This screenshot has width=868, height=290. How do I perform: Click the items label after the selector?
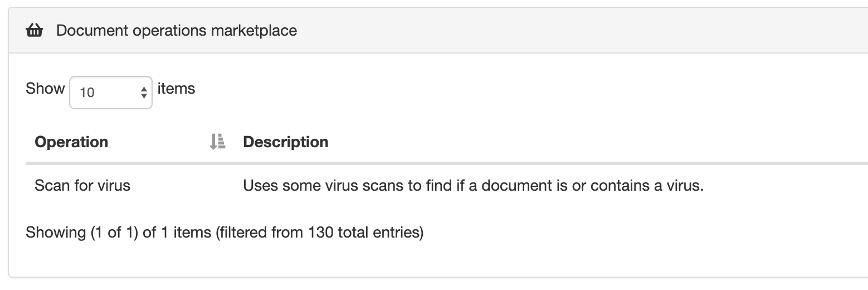click(176, 89)
